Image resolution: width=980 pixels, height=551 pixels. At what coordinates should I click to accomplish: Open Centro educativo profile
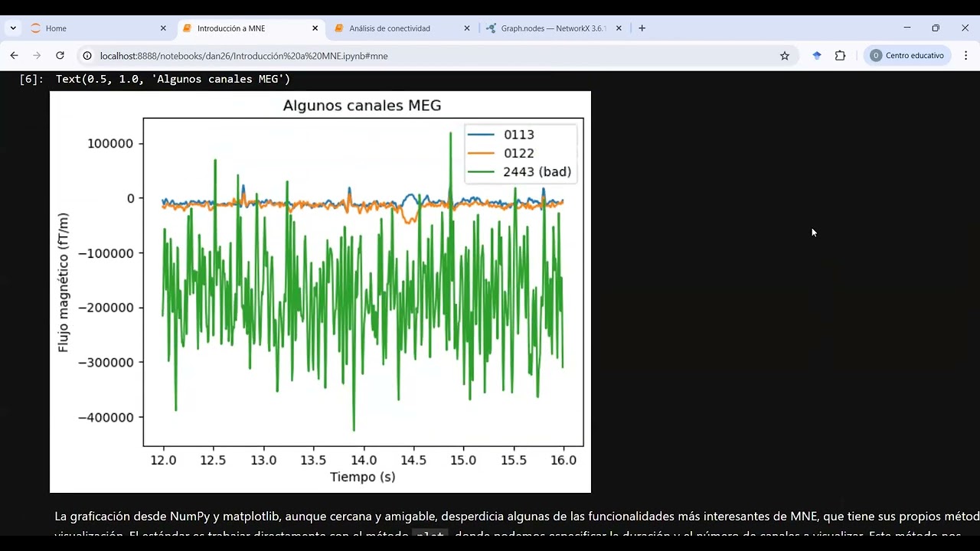(x=908, y=56)
